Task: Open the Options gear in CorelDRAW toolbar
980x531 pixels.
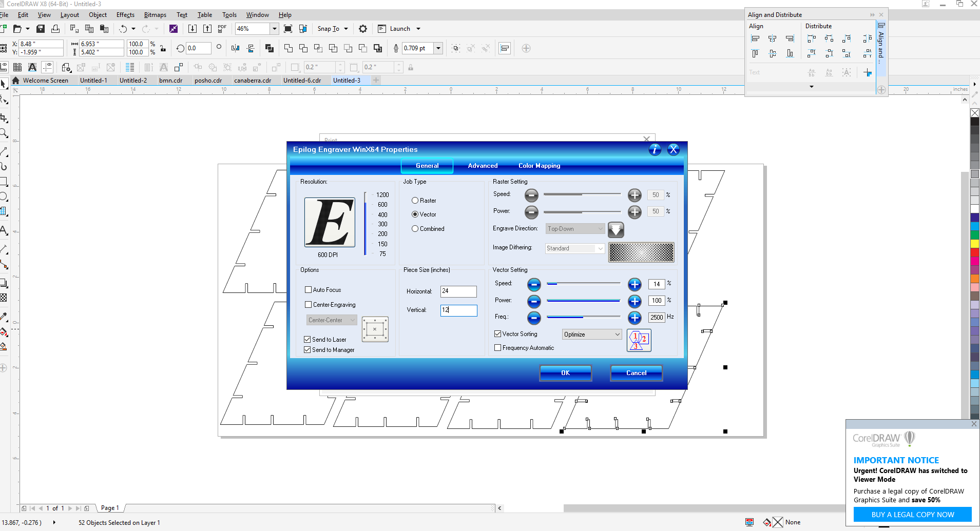Action: pos(363,29)
